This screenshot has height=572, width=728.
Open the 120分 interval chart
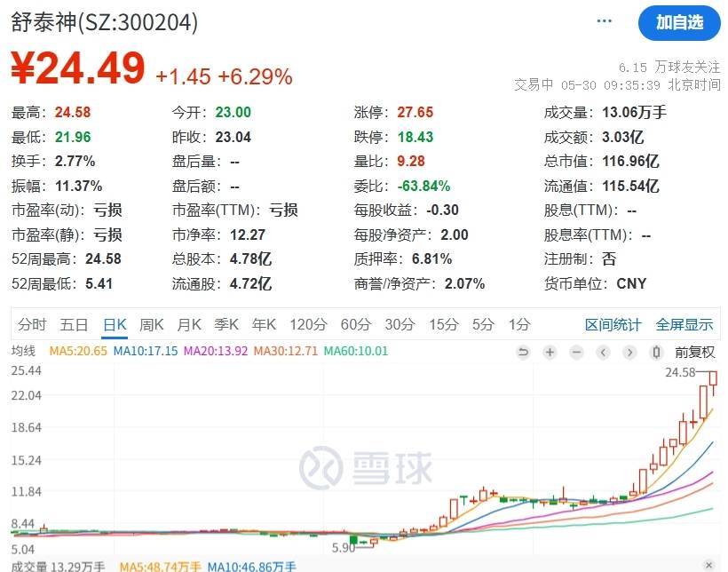click(308, 324)
